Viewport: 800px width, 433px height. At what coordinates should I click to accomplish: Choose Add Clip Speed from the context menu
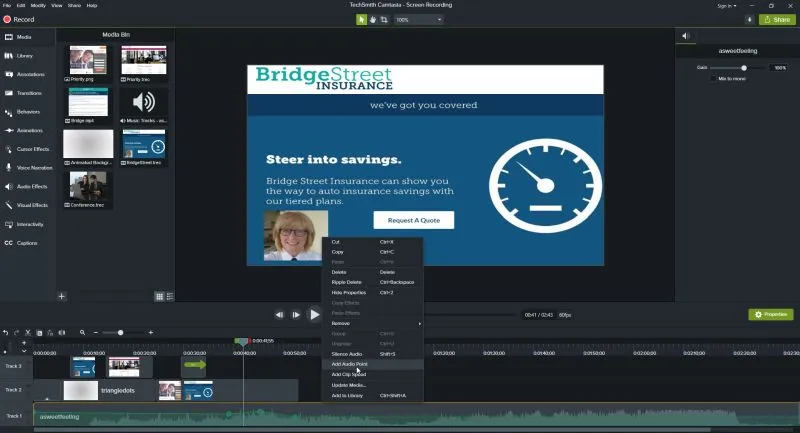pos(371,374)
